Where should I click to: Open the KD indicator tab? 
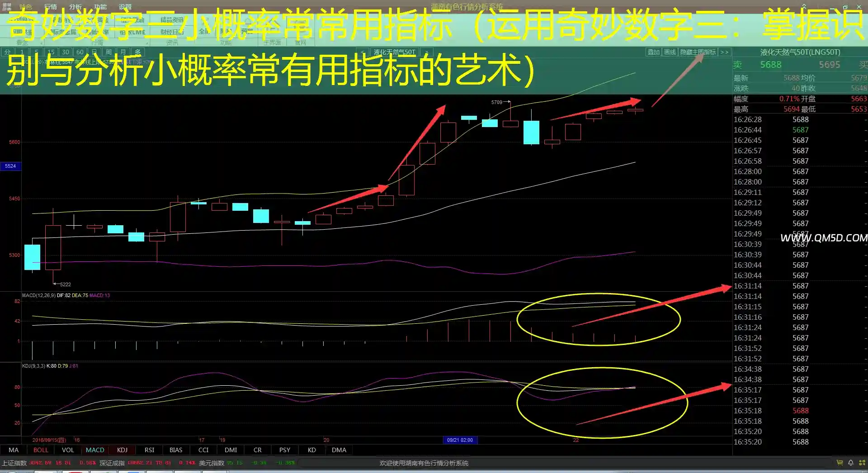pyautogui.click(x=312, y=450)
